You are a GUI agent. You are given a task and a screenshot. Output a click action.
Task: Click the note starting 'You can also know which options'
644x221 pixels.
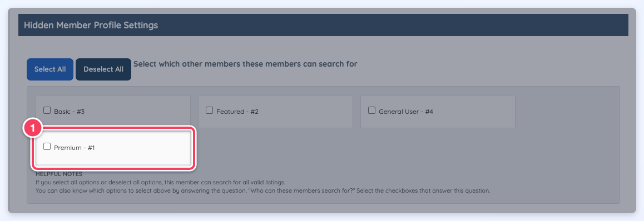(263, 190)
